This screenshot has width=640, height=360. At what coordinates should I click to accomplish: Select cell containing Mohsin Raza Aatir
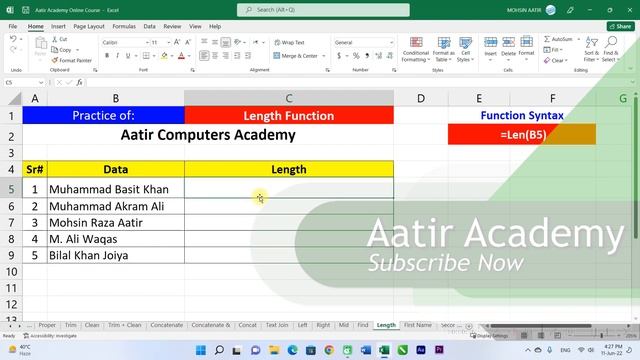click(116, 222)
